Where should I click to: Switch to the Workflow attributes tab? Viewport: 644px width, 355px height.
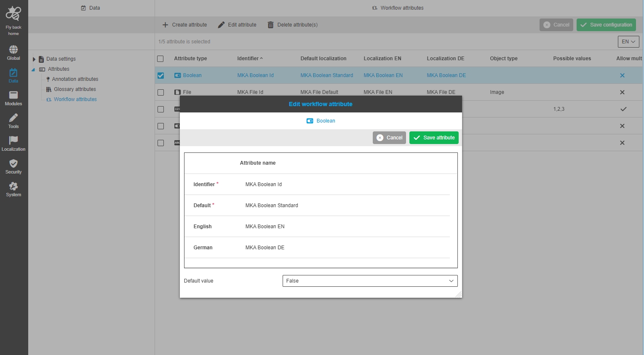[x=398, y=8]
